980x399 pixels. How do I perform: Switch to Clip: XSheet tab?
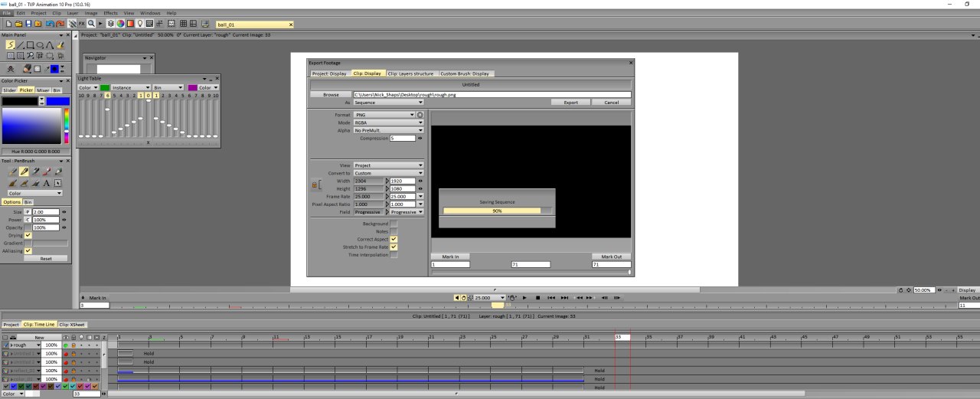tap(73, 325)
